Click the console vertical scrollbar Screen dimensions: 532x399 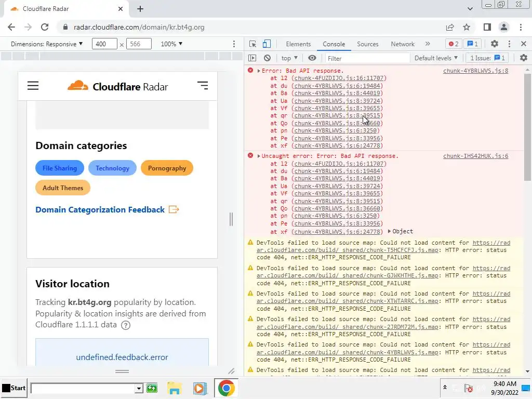(x=527, y=127)
